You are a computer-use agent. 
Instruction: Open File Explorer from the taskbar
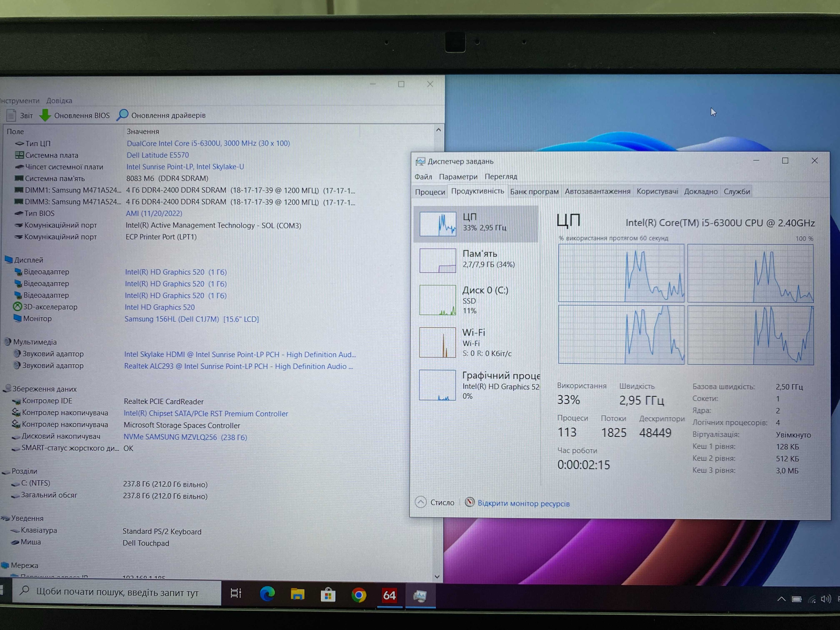[x=297, y=594]
